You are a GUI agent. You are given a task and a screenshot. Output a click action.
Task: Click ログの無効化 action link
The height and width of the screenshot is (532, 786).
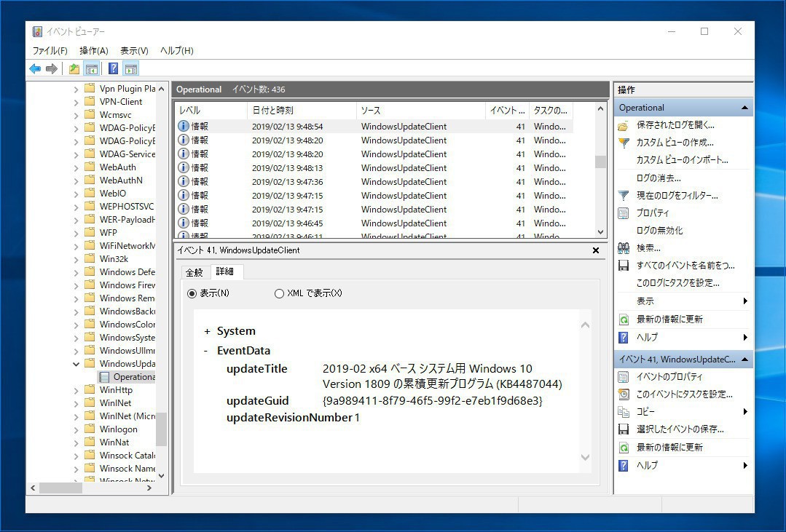[659, 231]
